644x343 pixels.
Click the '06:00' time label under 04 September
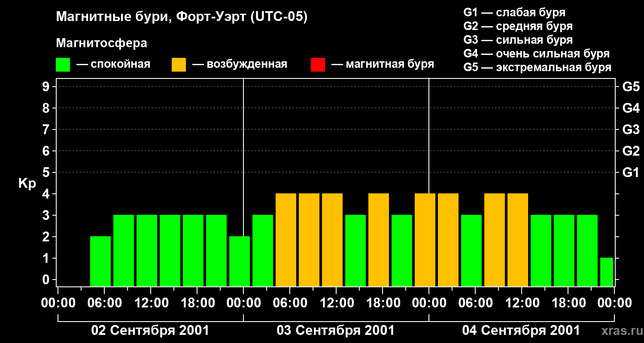coord(475,303)
